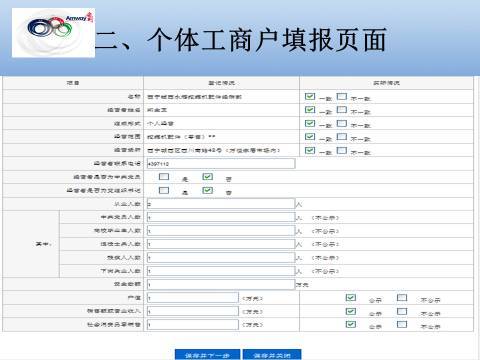This screenshot has width=480, height=360.
Task: Mark 不一致 for the 经营场所 row
Action: coord(342,150)
